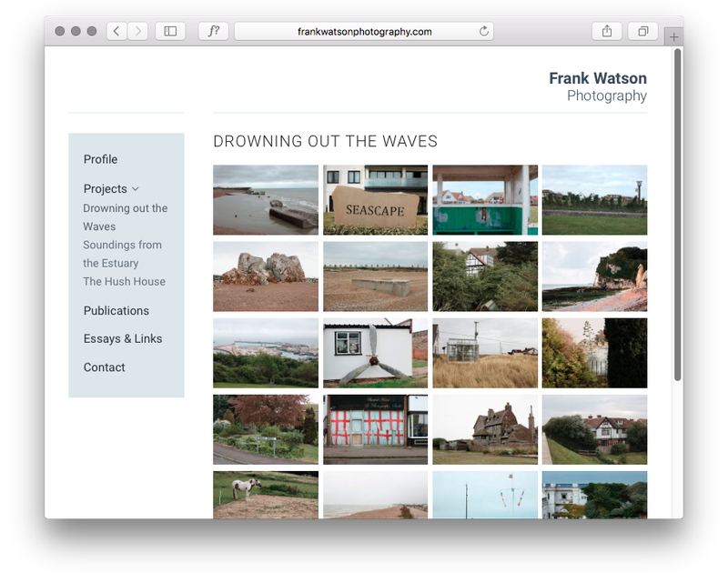Go to Publications page
The image size is (728, 573).
point(116,310)
